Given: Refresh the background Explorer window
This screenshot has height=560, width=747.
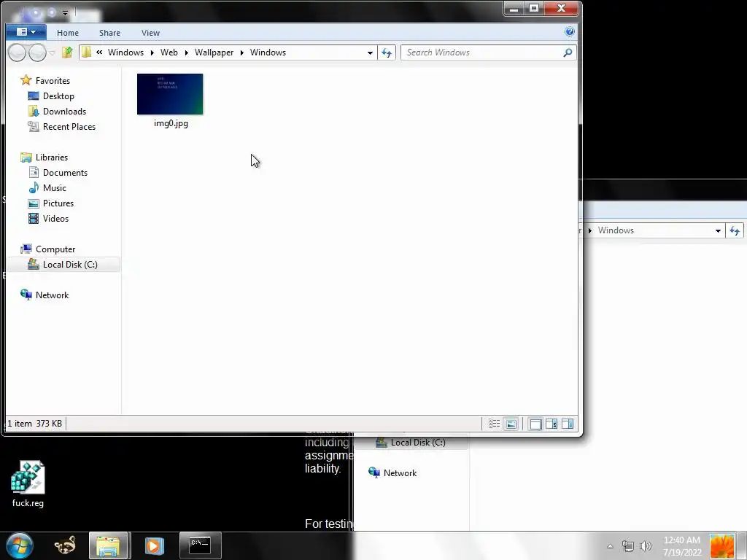Looking at the screenshot, I should (735, 231).
